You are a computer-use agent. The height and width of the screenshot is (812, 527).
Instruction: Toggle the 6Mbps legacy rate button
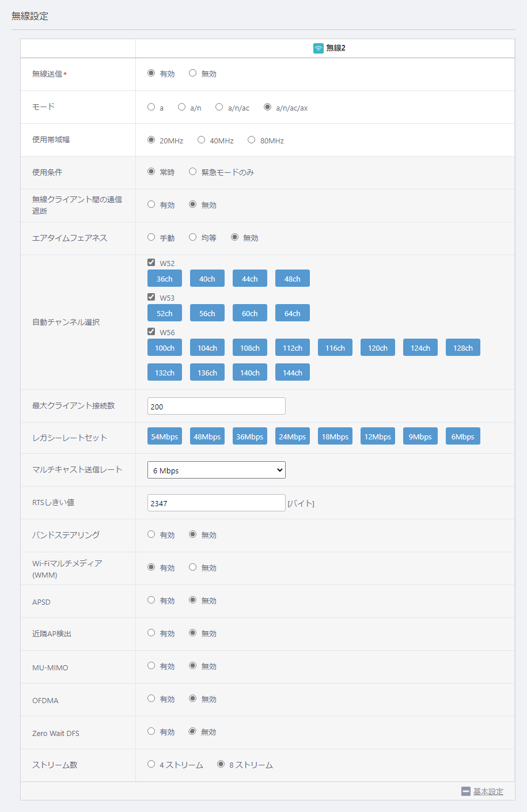(463, 437)
